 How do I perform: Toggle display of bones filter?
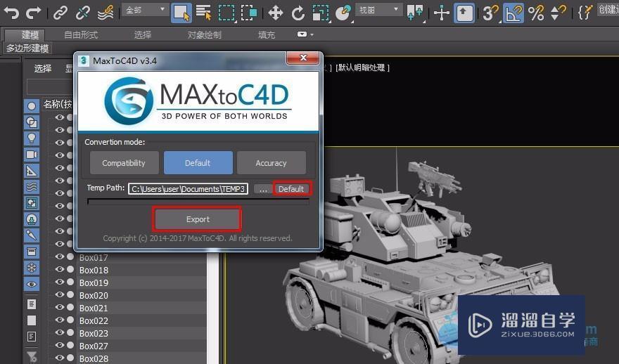pyautogui.click(x=32, y=235)
